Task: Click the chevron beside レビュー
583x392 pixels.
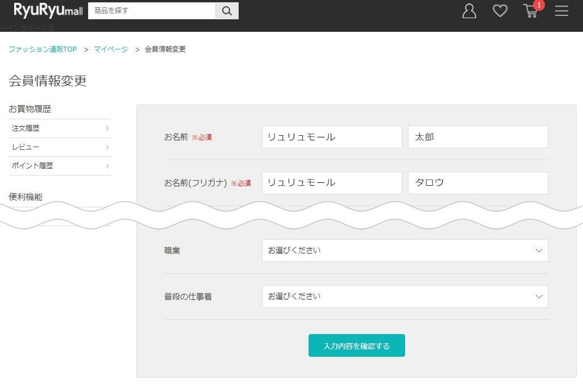Action: pos(107,147)
